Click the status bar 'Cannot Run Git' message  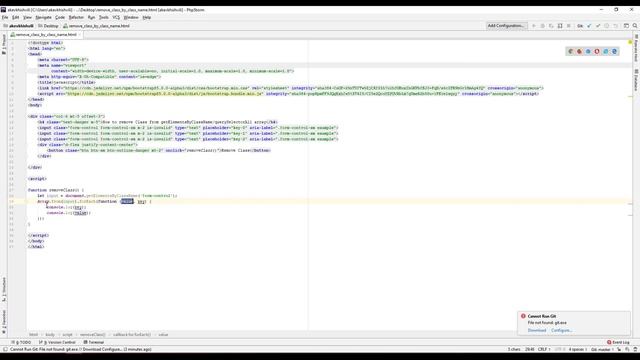80,349
